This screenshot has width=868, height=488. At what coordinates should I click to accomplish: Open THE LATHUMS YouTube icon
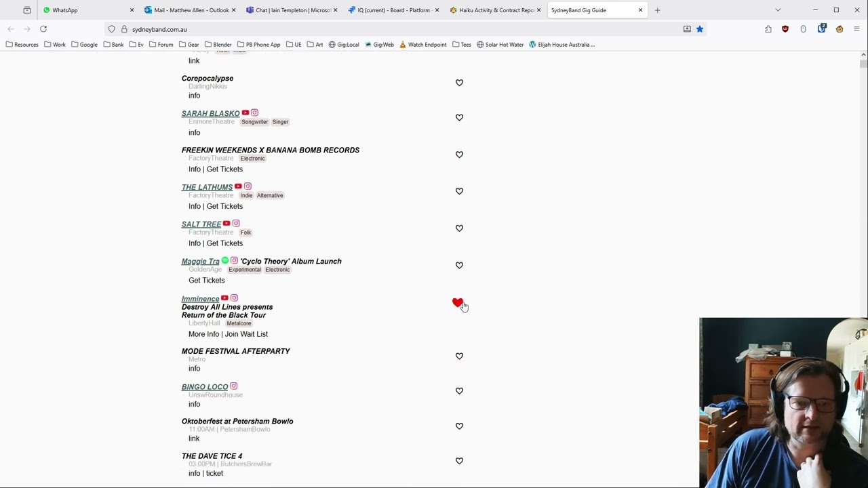pyautogui.click(x=238, y=186)
